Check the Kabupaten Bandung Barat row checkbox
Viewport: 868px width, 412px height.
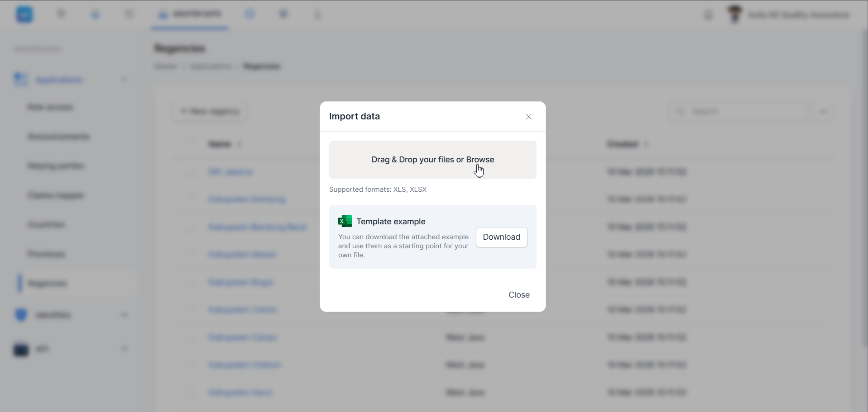[x=190, y=227]
